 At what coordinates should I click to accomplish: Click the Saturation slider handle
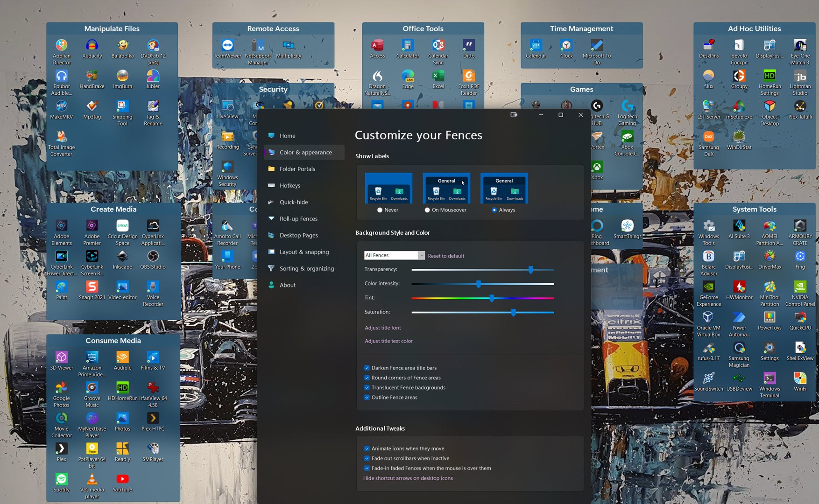514,312
